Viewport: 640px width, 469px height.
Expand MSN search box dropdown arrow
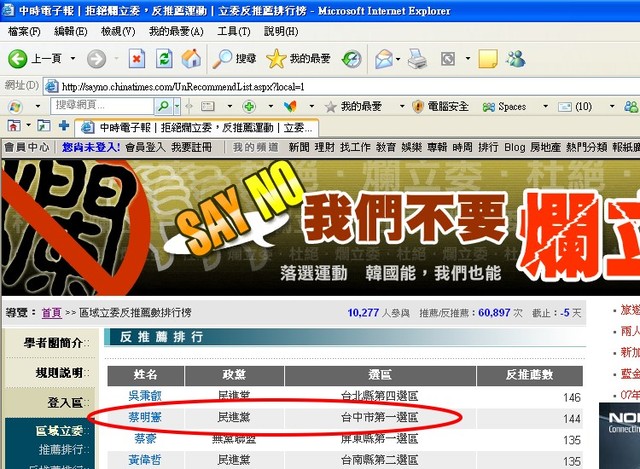[177, 106]
